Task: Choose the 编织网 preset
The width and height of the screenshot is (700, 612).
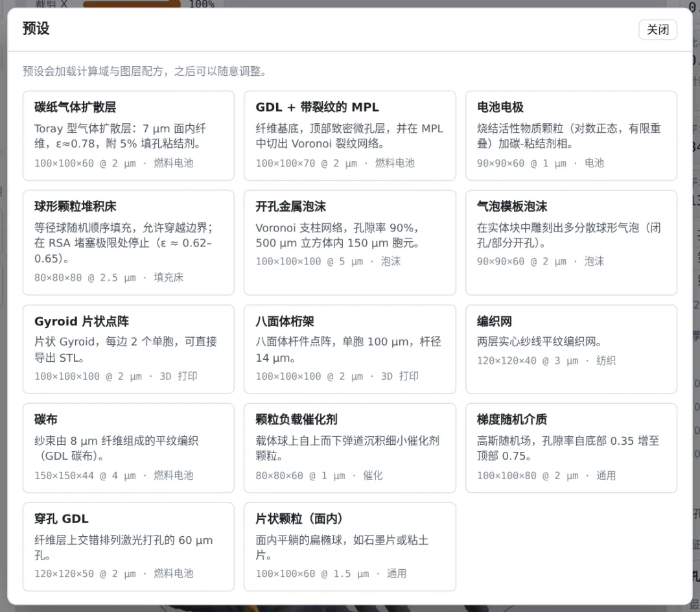Action: point(571,349)
